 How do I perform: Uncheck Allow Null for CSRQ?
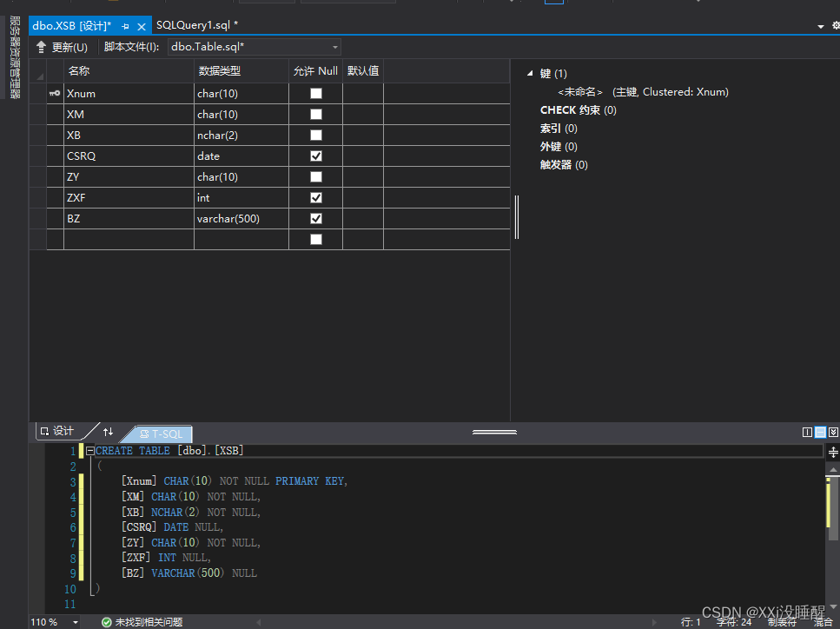(316, 156)
